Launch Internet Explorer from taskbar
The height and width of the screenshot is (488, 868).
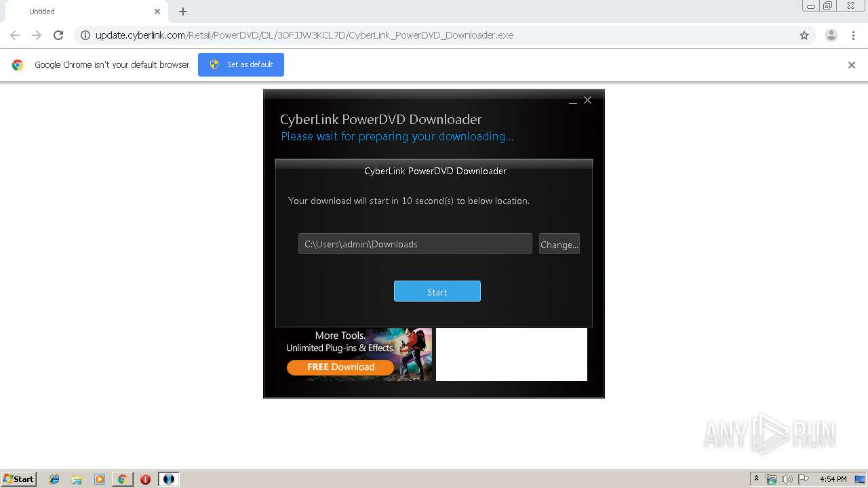coord(54,479)
